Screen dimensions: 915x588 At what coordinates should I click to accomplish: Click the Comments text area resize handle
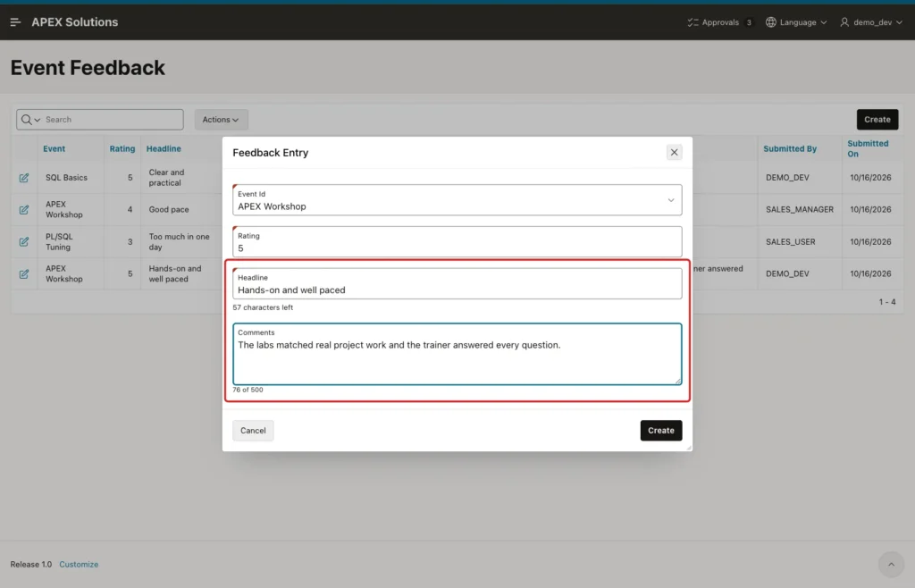click(677, 381)
